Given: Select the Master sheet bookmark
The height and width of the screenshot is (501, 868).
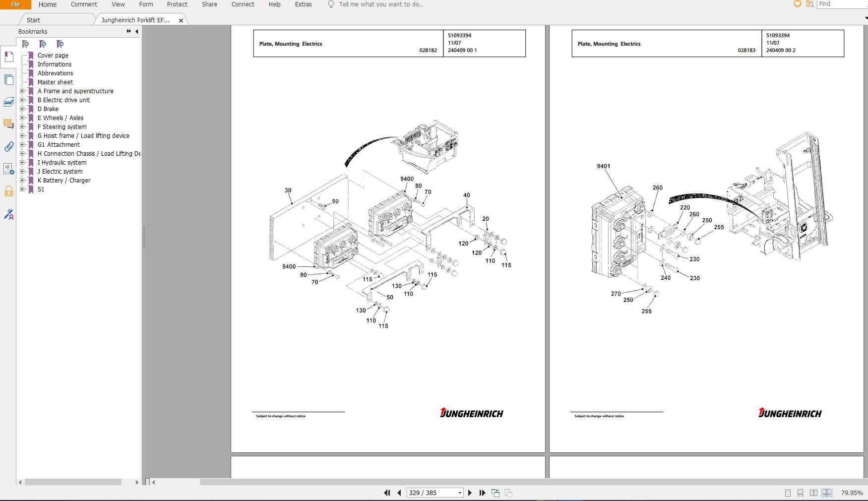Looking at the screenshot, I should point(55,82).
